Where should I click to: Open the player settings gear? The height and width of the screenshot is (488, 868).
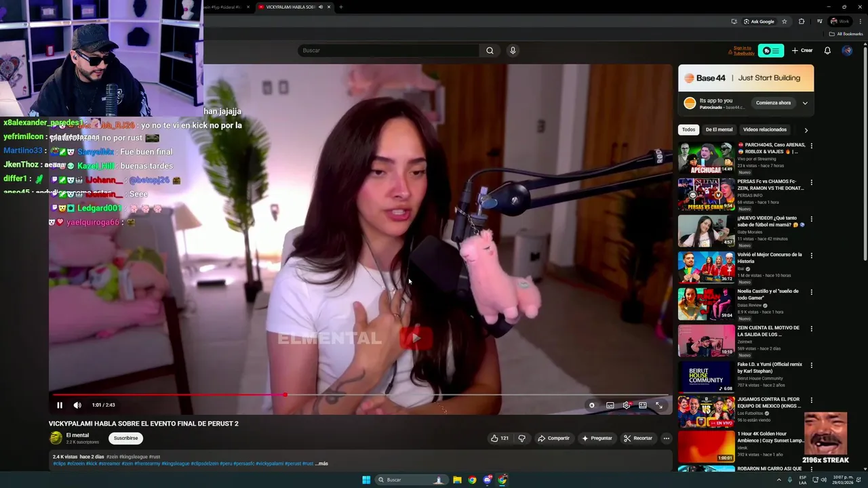626,405
